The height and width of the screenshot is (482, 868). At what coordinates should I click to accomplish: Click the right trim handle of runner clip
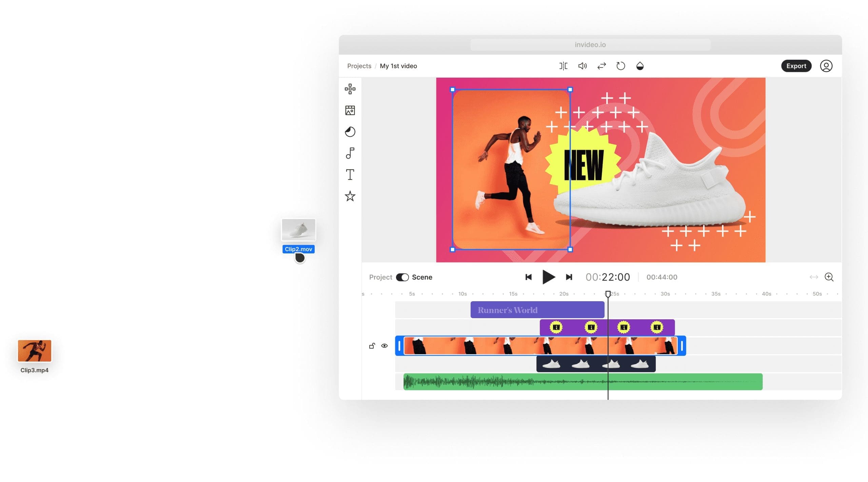pyautogui.click(x=682, y=346)
